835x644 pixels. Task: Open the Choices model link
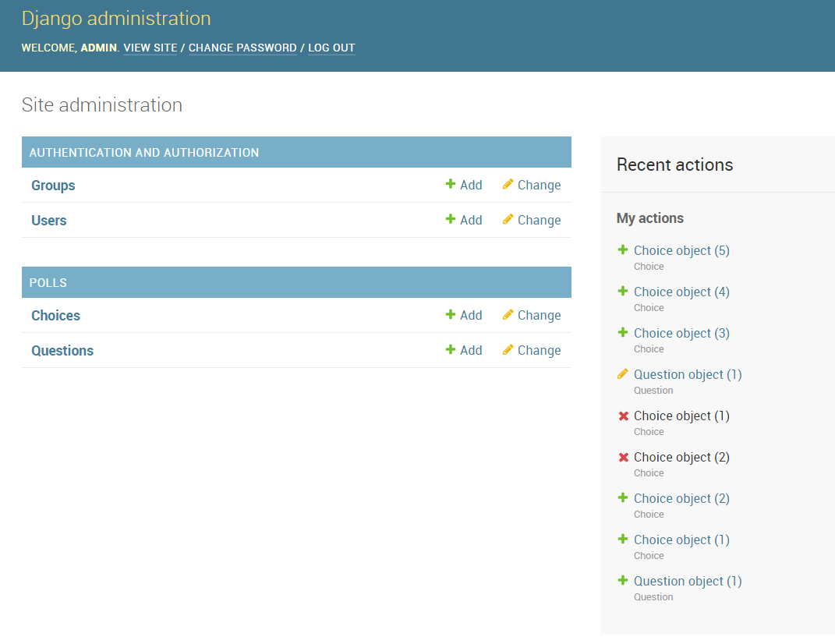pos(56,315)
